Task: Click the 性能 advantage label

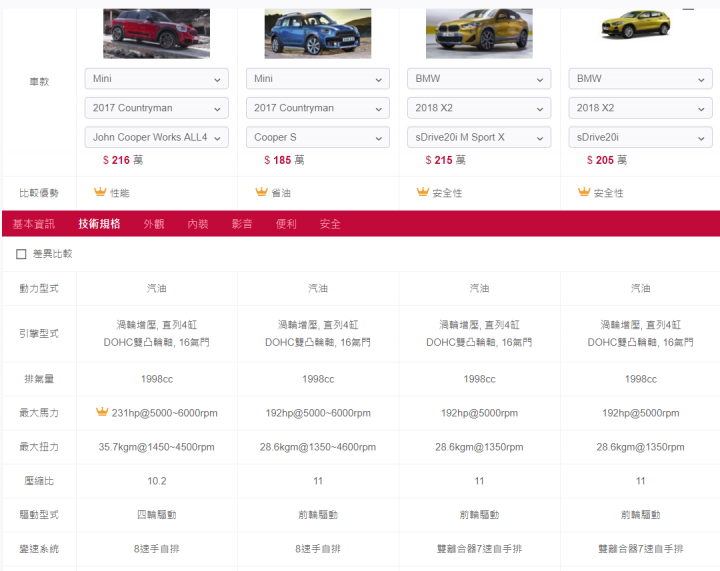Action: pyautogui.click(x=120, y=193)
